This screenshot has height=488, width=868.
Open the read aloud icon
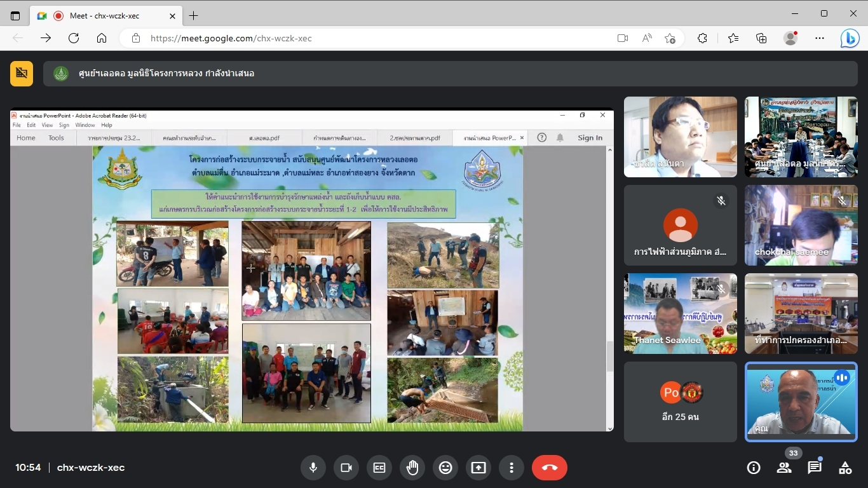pos(647,38)
